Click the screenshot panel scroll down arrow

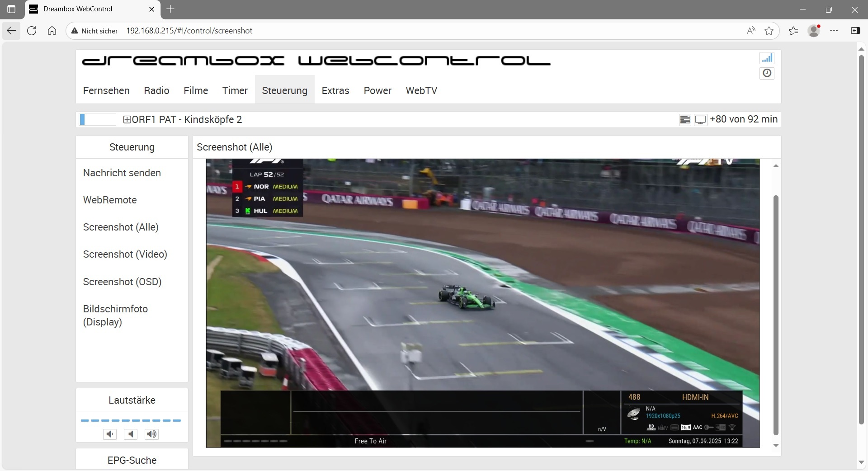776,445
